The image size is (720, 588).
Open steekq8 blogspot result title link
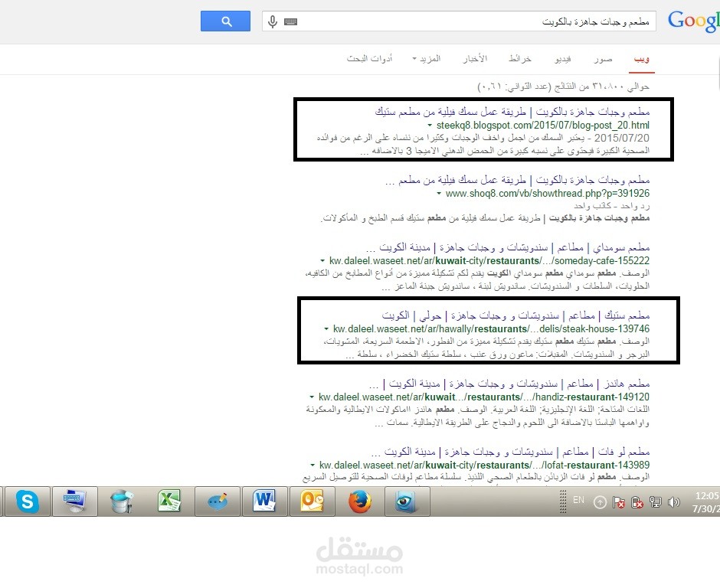512,112
